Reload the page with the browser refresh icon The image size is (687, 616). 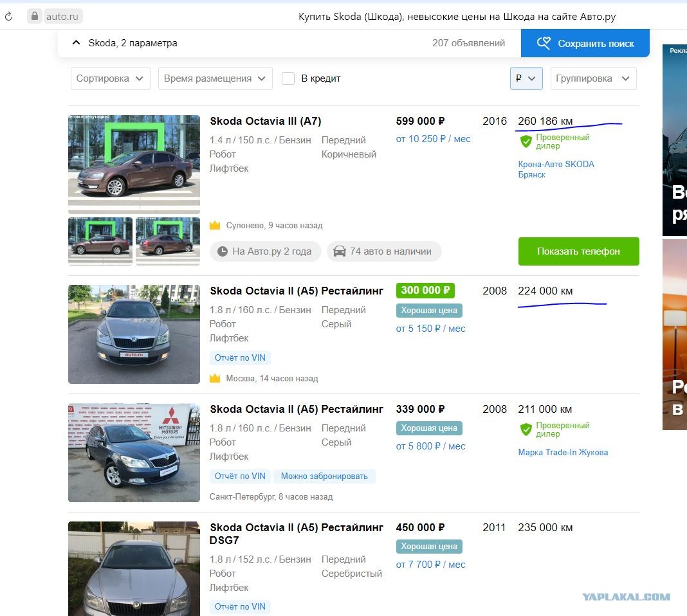(x=9, y=17)
